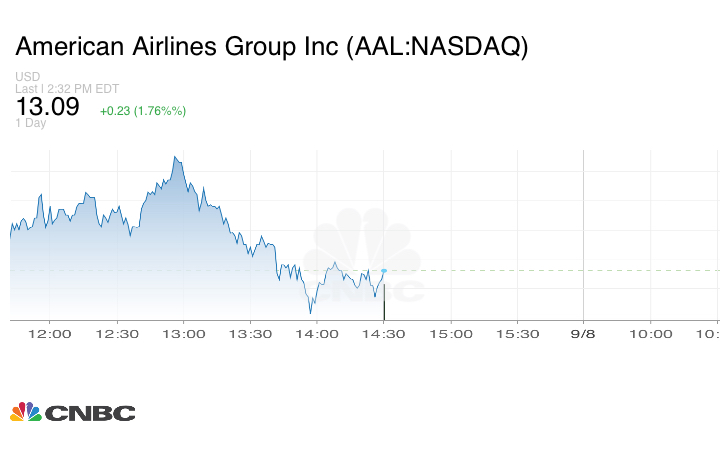This screenshot has width=720, height=450.
Task: Click the 15:00 time axis label
Action: coord(451,334)
